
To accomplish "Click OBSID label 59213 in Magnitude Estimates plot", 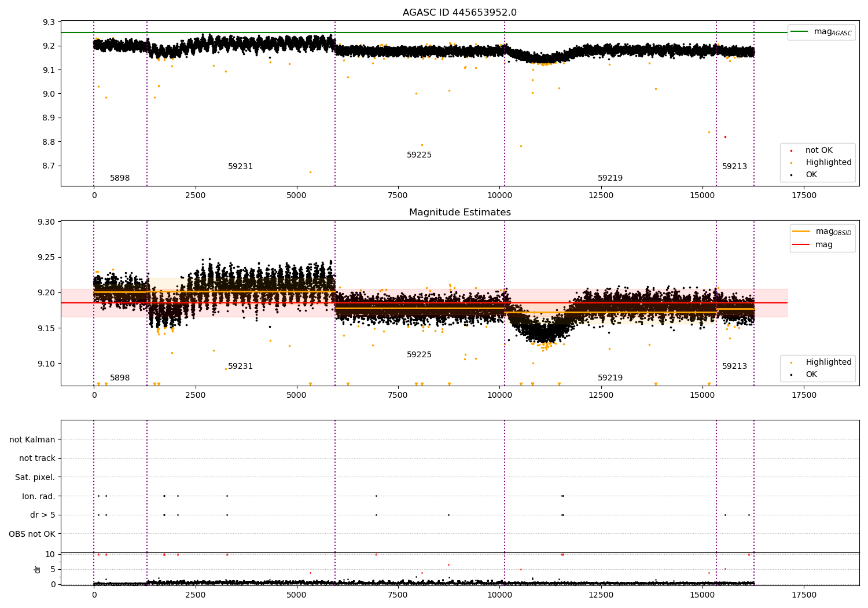I will [x=734, y=367].
